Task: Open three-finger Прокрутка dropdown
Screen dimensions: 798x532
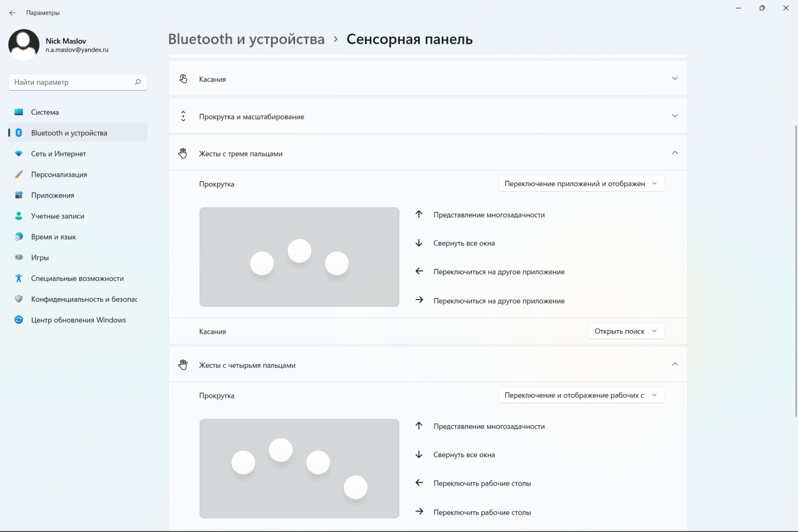Action: point(581,184)
